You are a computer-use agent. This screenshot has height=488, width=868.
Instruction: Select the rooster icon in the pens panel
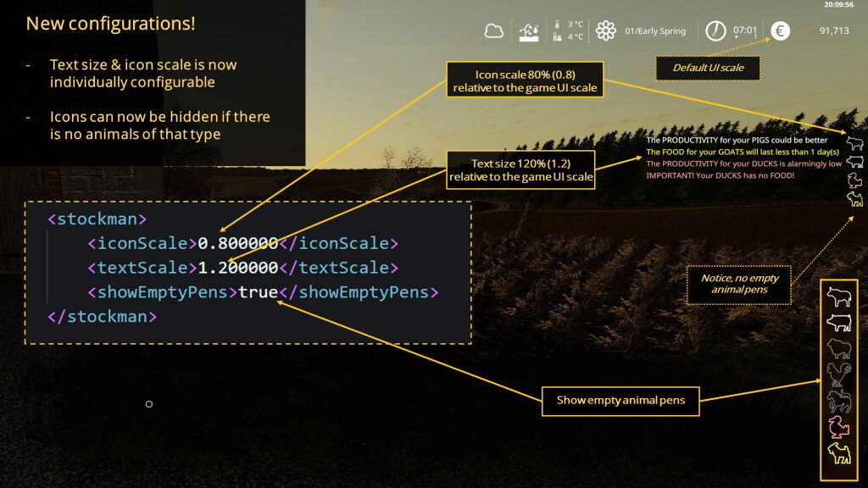(x=839, y=374)
